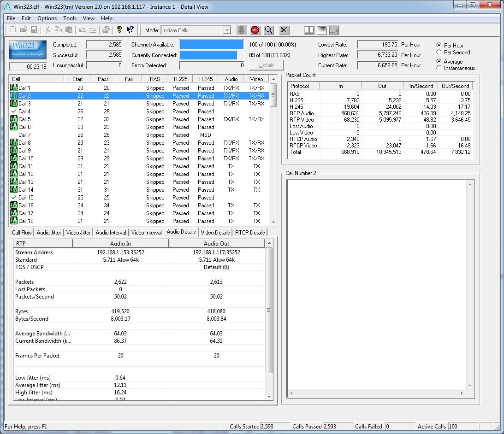
Task: Click the Currently Connected progress bar
Action: [x=211, y=55]
